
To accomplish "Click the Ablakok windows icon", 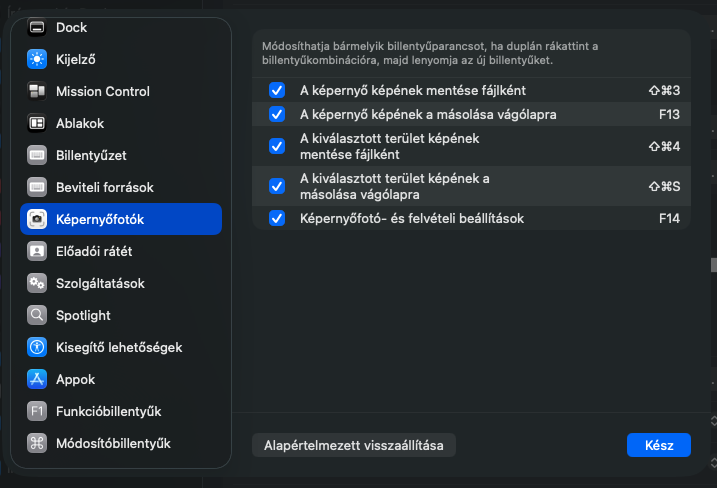I will click(37, 123).
